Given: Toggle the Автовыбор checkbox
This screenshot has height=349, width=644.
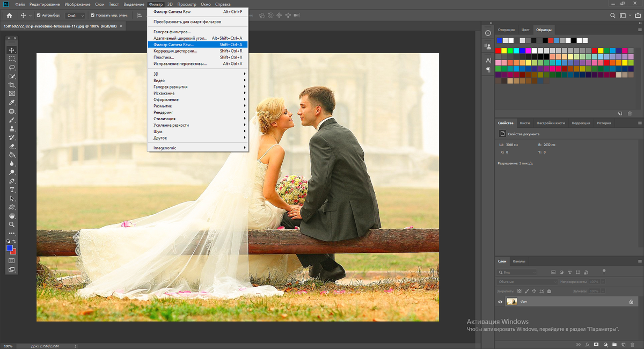Looking at the screenshot, I should pos(39,16).
